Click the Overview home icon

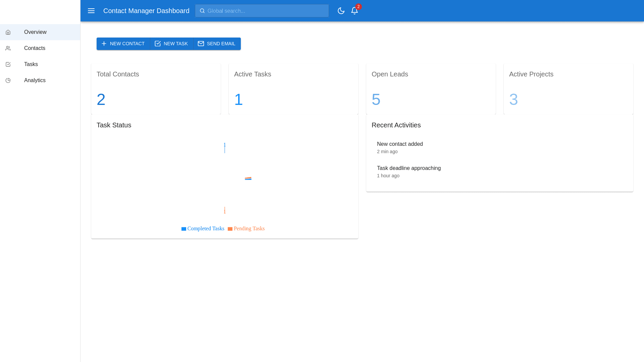tap(8, 32)
